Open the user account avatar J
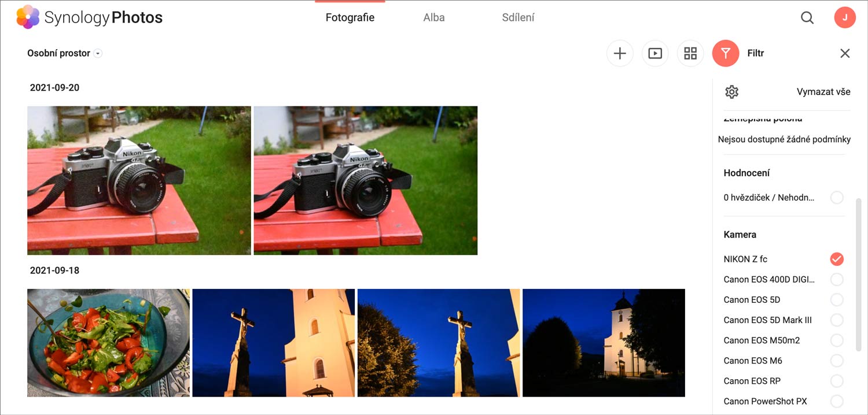868x415 pixels. (x=844, y=18)
